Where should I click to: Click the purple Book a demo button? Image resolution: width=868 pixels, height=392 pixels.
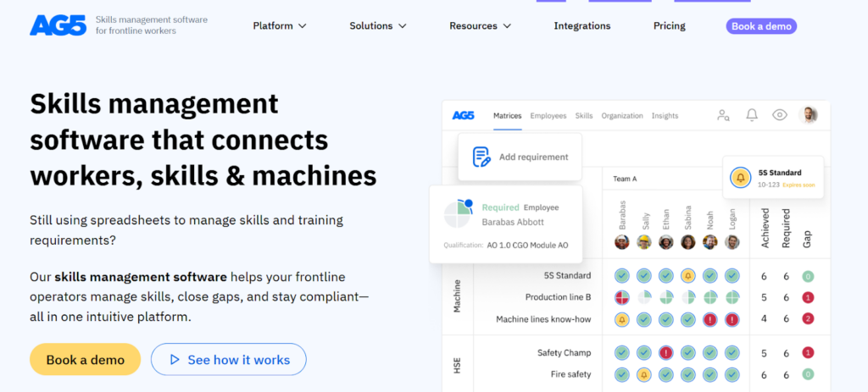760,26
